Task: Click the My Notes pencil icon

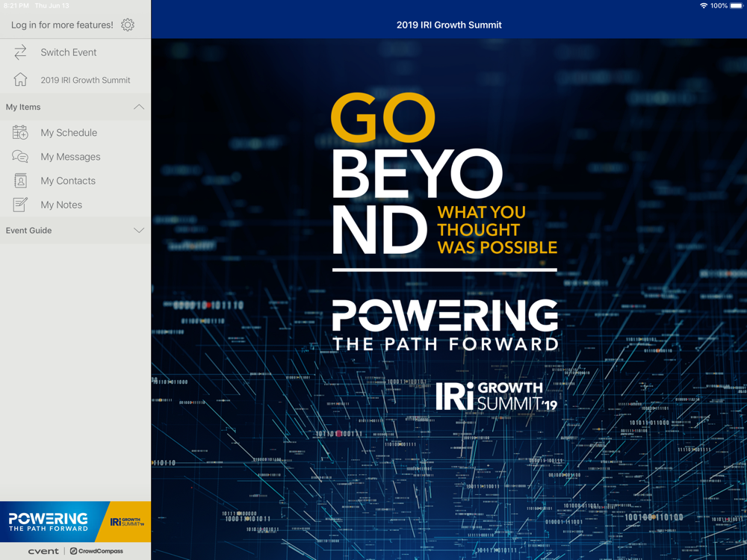Action: click(x=20, y=205)
